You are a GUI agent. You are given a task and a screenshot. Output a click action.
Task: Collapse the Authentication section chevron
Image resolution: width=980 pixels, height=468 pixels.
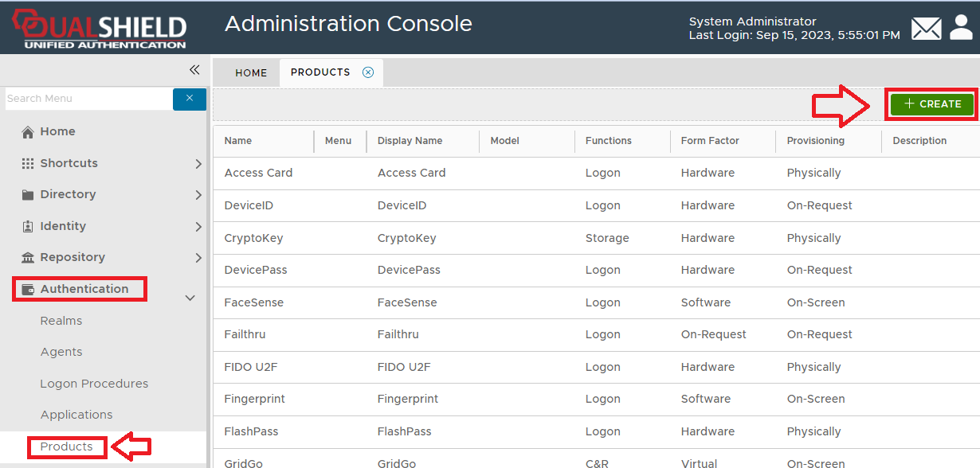[x=190, y=298]
